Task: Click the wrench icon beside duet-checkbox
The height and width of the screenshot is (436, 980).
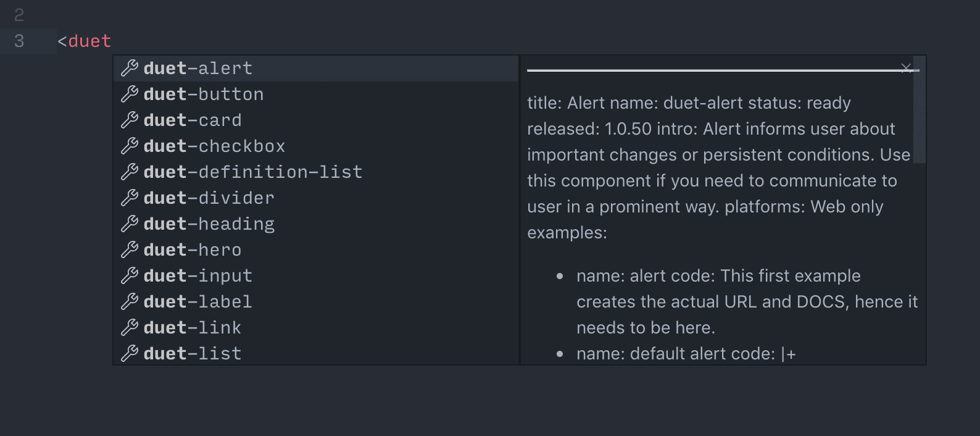Action: click(x=129, y=146)
